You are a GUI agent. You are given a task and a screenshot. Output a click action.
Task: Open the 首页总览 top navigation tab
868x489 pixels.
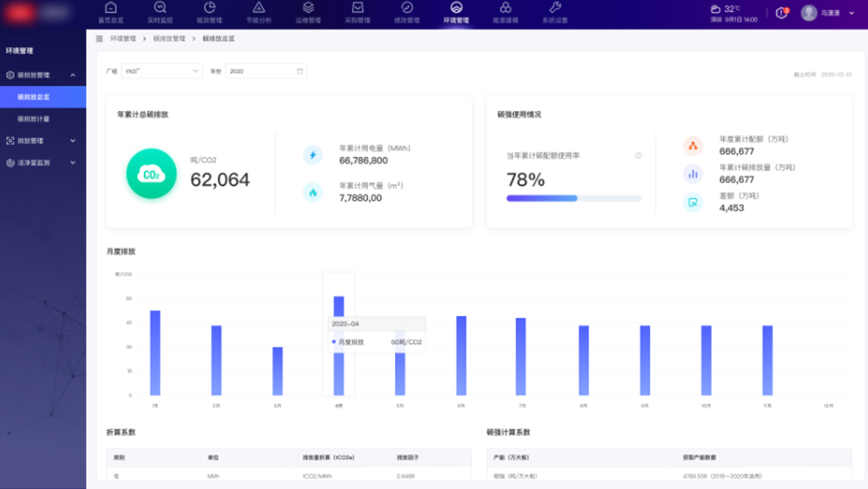tap(110, 12)
